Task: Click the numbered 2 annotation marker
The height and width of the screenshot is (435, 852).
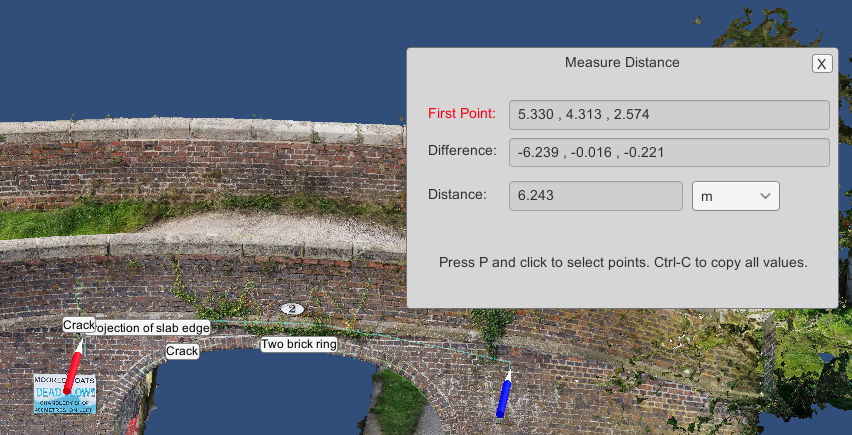Action: tap(292, 309)
